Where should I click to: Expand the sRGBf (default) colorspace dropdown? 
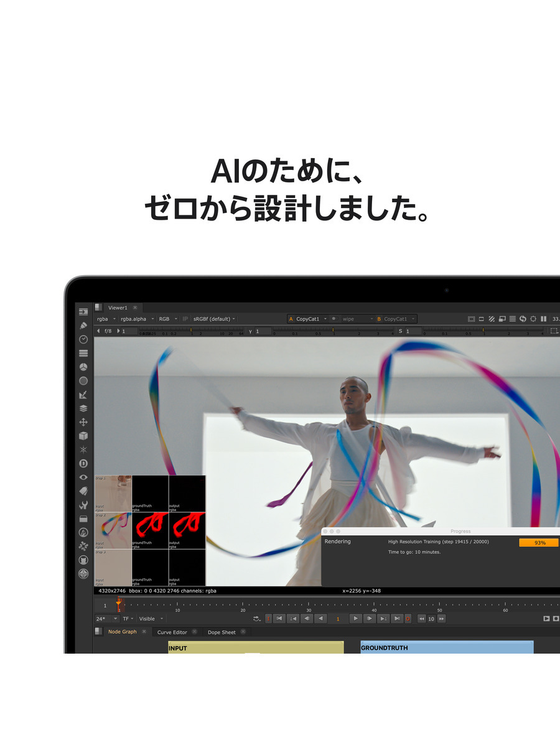[215, 319]
